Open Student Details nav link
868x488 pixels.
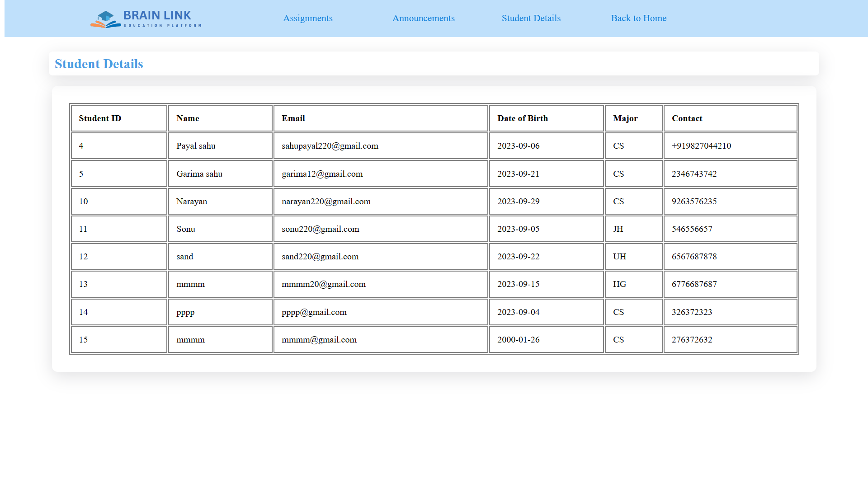click(x=531, y=18)
